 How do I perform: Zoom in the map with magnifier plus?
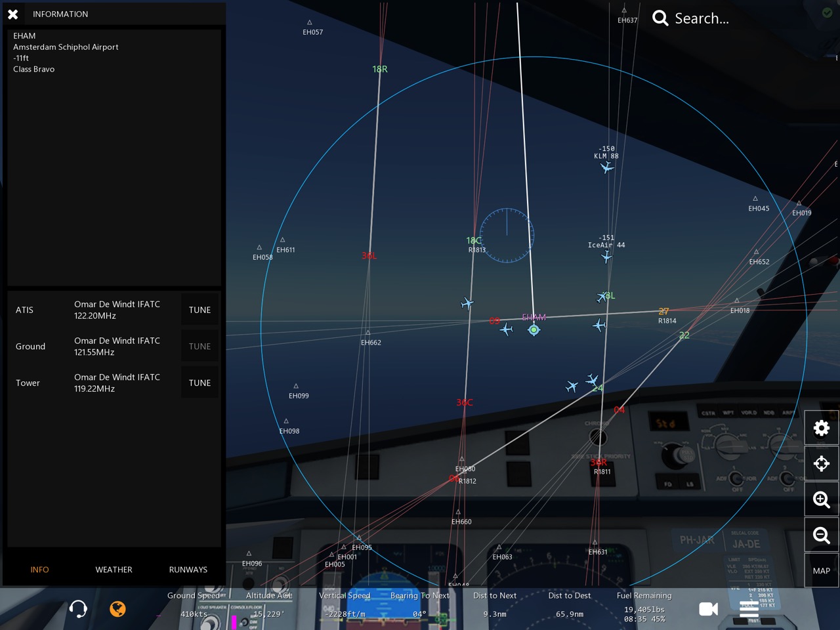822,499
